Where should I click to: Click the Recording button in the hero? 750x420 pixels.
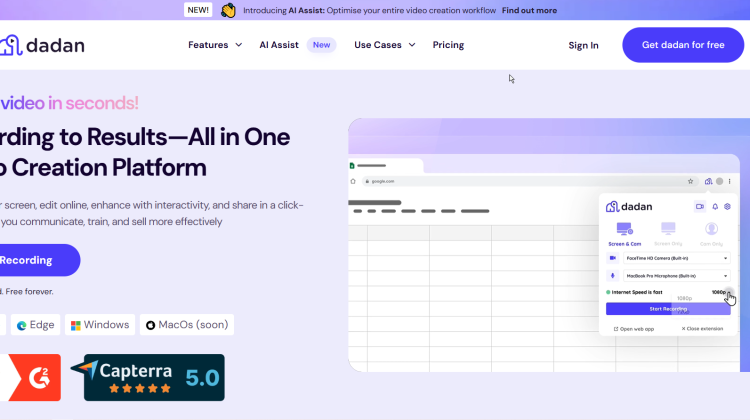click(x=39, y=260)
